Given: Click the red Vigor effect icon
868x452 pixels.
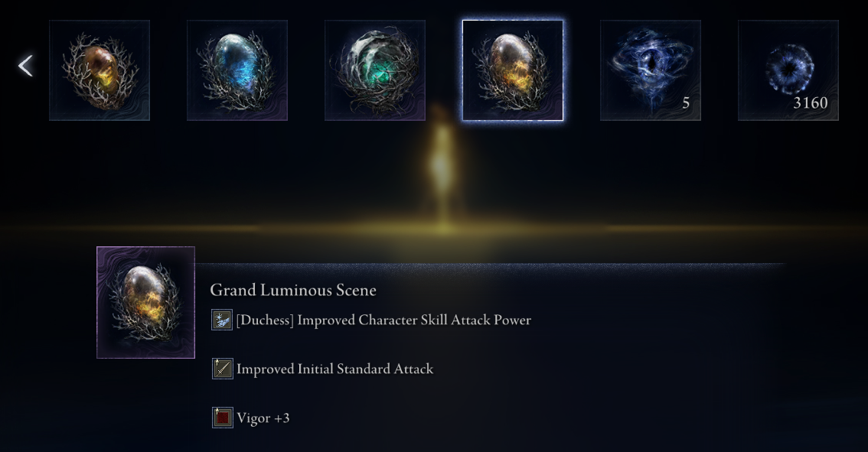Looking at the screenshot, I should coord(222,418).
